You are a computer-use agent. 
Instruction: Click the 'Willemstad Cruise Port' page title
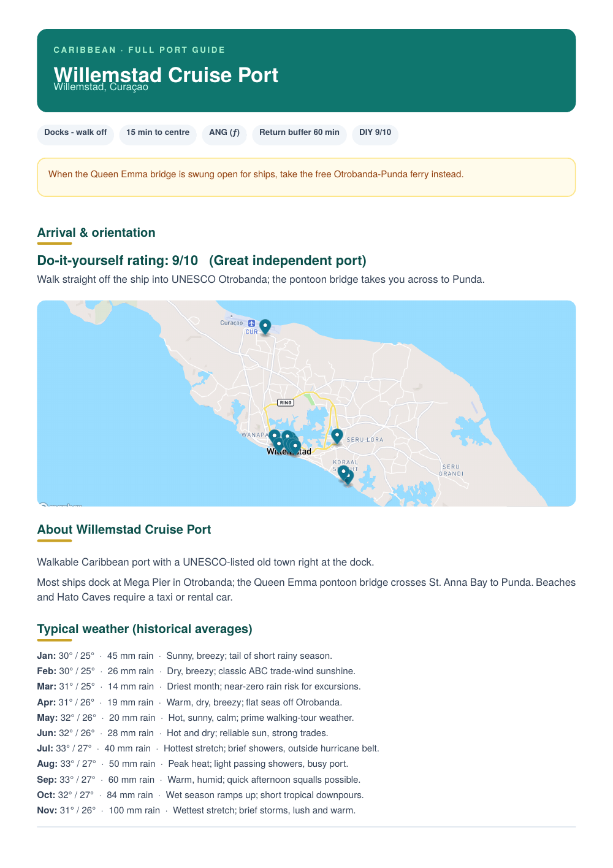coord(166,74)
